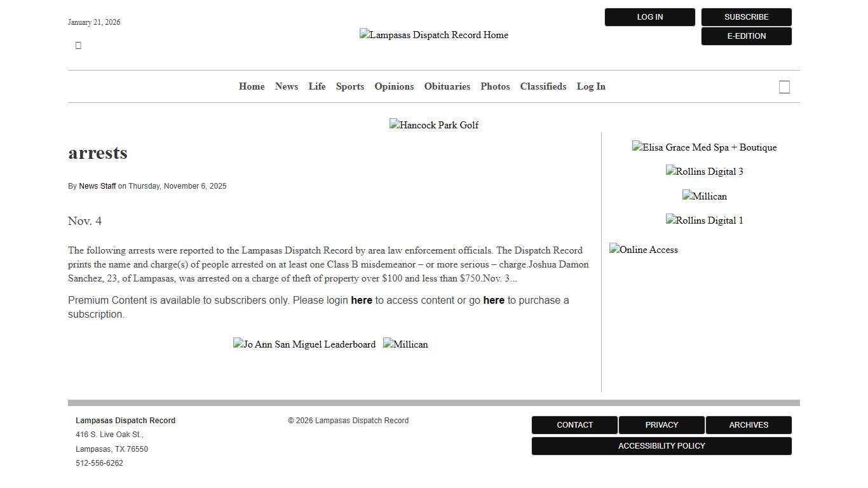
Task: Click the search icon in the navigation bar
Action: pos(784,86)
